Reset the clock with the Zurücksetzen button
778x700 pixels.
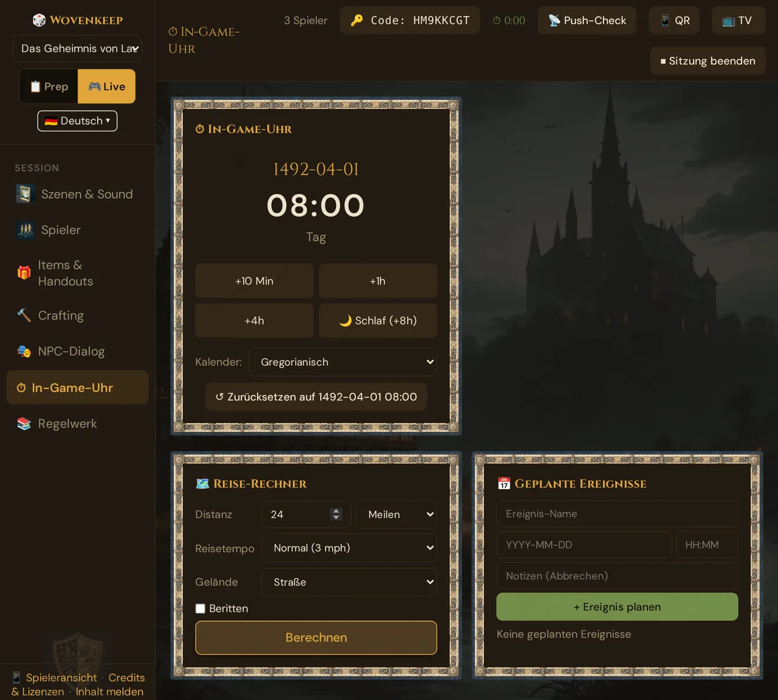click(x=316, y=397)
